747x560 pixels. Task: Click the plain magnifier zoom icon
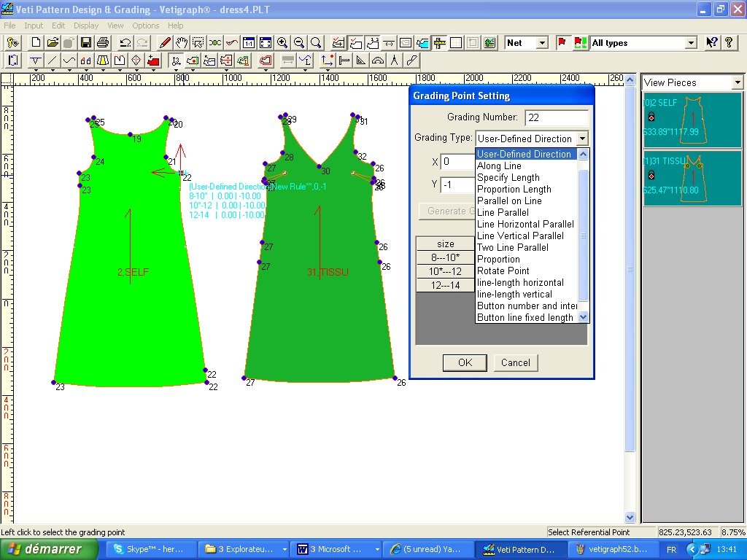pyautogui.click(x=315, y=43)
